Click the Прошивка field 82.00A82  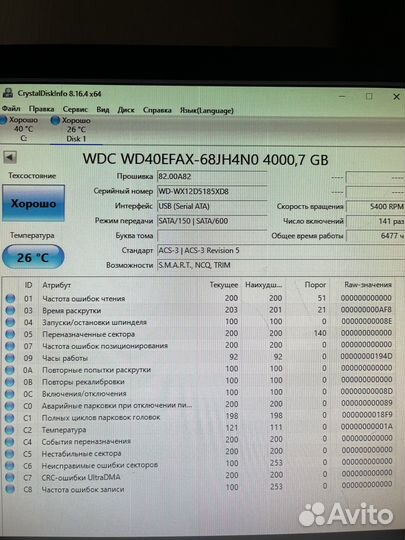[x=212, y=176]
